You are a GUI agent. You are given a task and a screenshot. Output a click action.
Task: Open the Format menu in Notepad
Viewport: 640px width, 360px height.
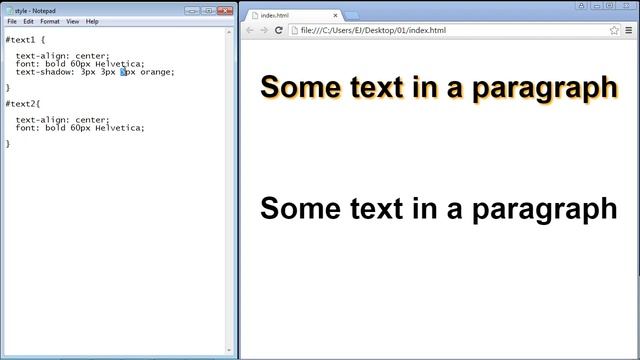[50, 21]
